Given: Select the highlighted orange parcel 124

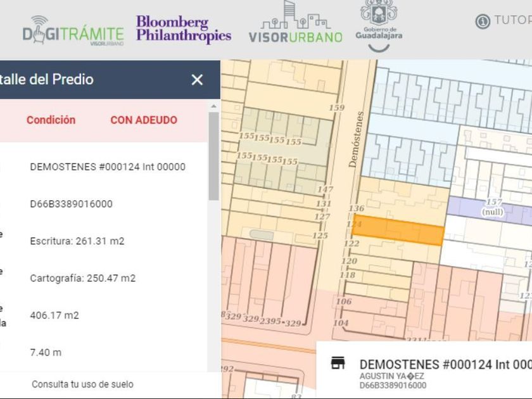Looking at the screenshot, I should click(x=398, y=230).
